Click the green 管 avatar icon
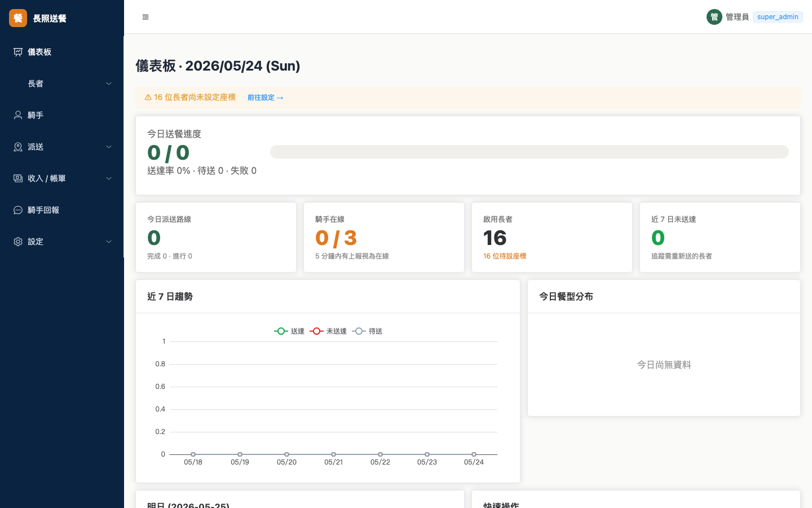Viewport: 812px width, 508px height. 714,17
